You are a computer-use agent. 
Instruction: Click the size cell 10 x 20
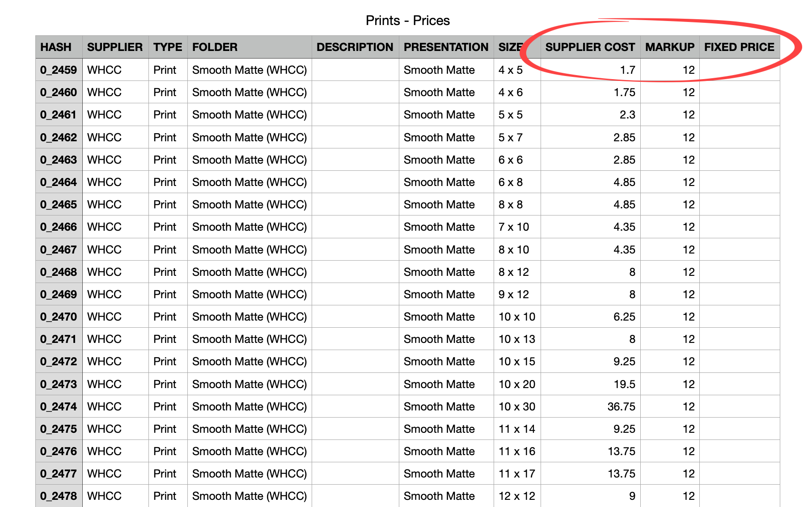pyautogui.click(x=516, y=384)
